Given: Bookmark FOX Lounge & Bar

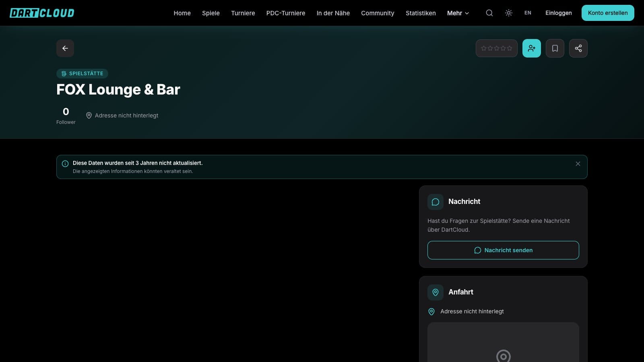Looking at the screenshot, I should (x=555, y=48).
